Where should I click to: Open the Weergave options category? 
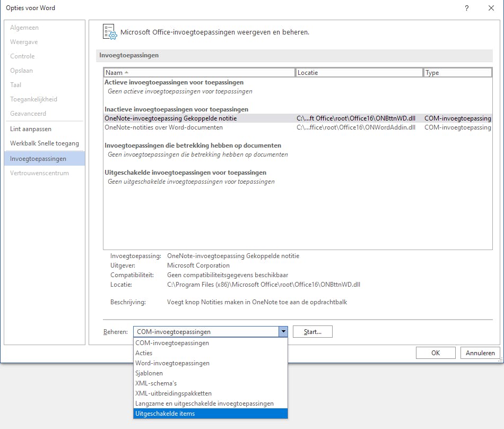[x=45, y=42]
